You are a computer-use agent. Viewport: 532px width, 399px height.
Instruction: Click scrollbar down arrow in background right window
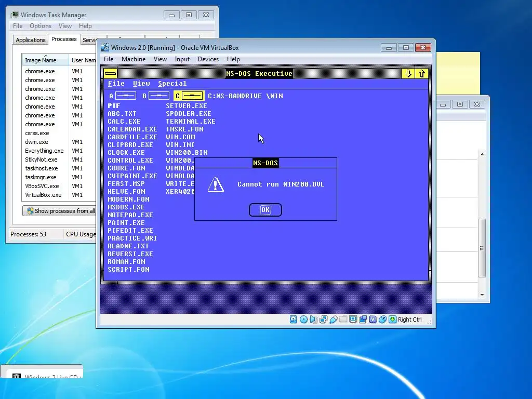[x=482, y=295]
